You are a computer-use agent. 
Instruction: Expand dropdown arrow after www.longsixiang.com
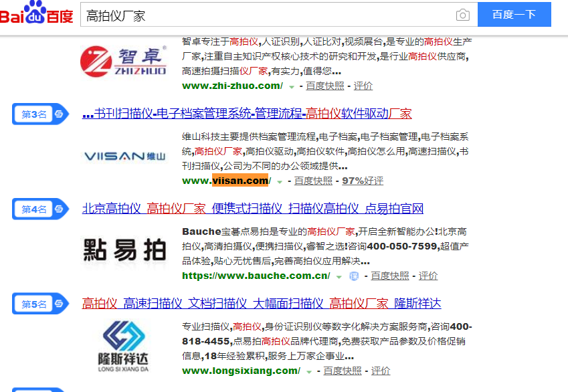pos(309,372)
